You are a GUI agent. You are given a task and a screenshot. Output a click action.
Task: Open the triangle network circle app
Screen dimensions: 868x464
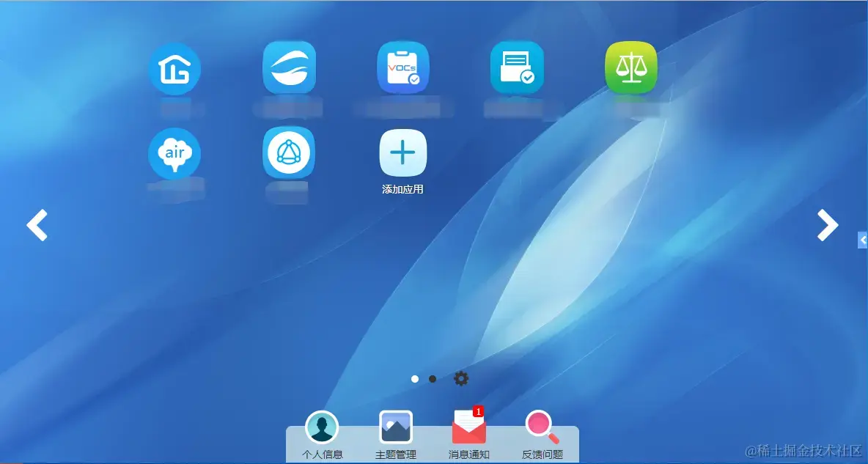coord(289,152)
